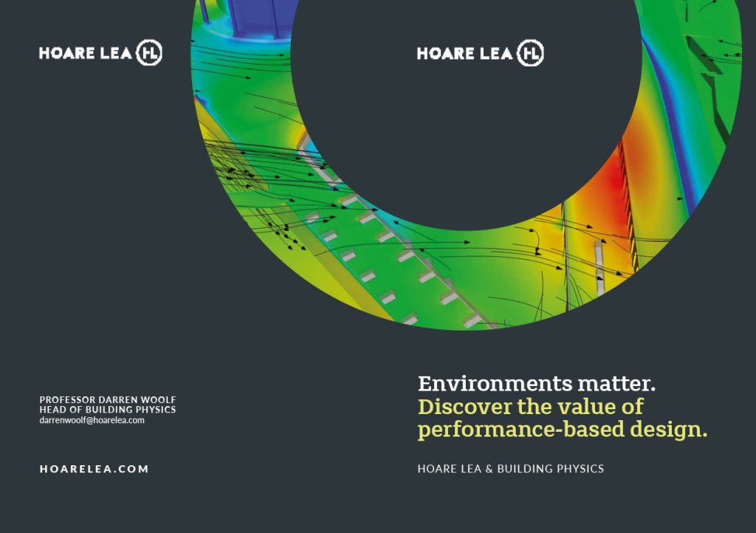Open the HOARELEA.COM website link
This screenshot has width=756, height=533.
[x=94, y=469]
